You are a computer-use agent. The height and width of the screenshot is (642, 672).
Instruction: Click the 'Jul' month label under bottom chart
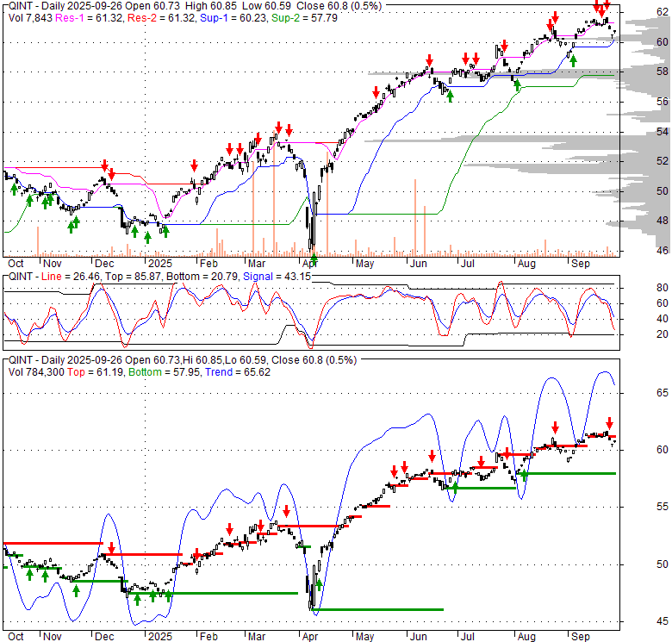pos(467,637)
